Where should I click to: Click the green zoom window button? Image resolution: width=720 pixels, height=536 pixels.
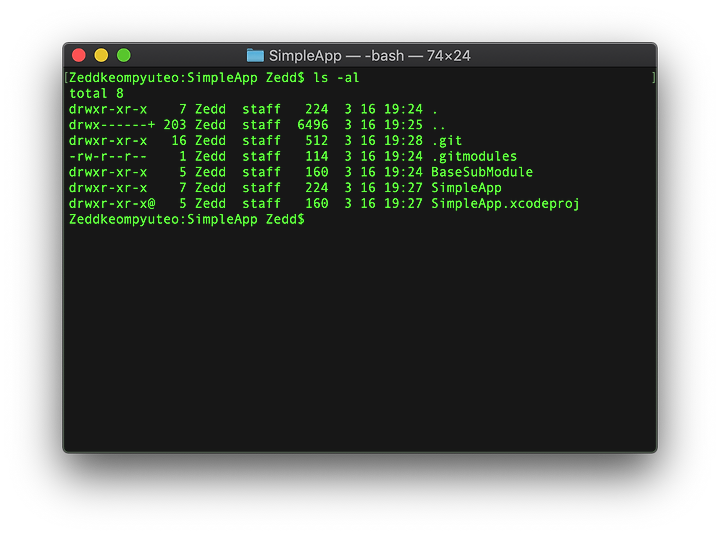(x=124, y=56)
